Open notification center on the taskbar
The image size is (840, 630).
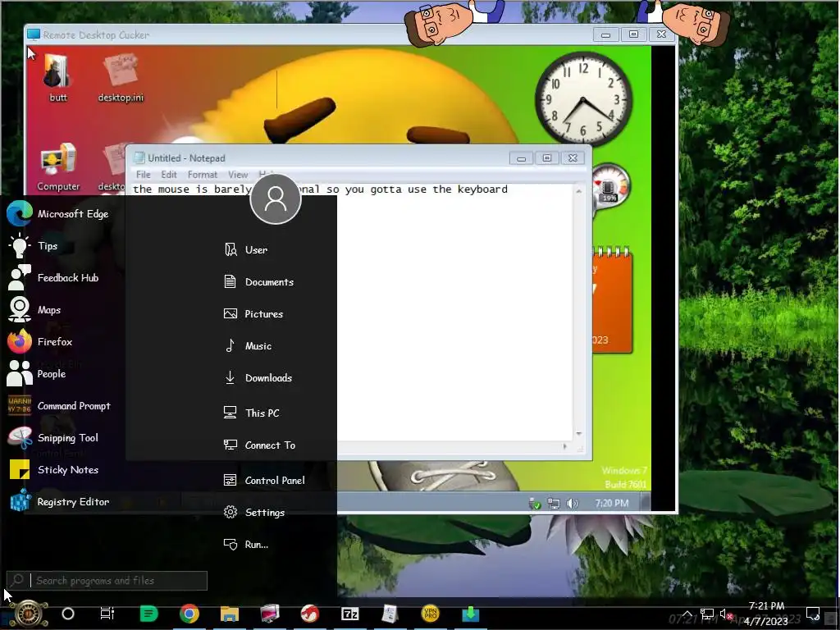coord(813,614)
